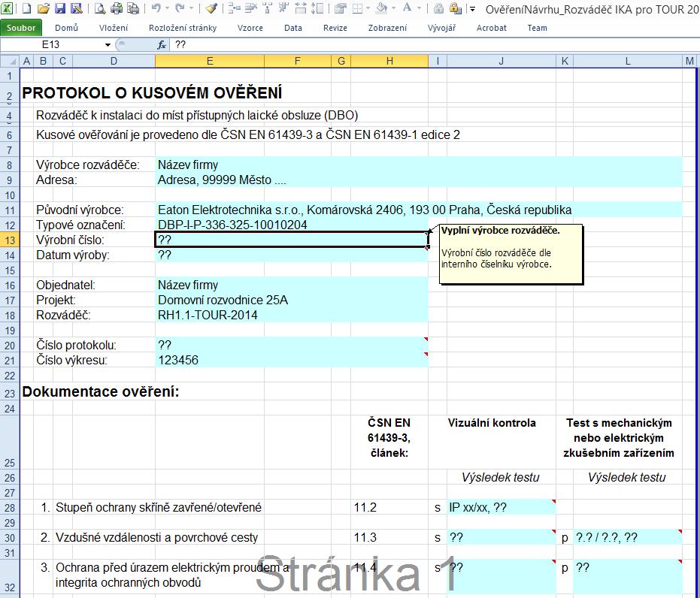Viewport: 700px width, 598px height.
Task: Select the Objednatel 'Název firmy' cell
Action: 292,285
